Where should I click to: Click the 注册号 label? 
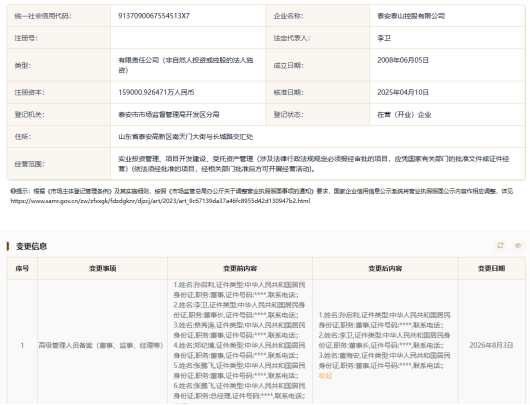(26, 38)
